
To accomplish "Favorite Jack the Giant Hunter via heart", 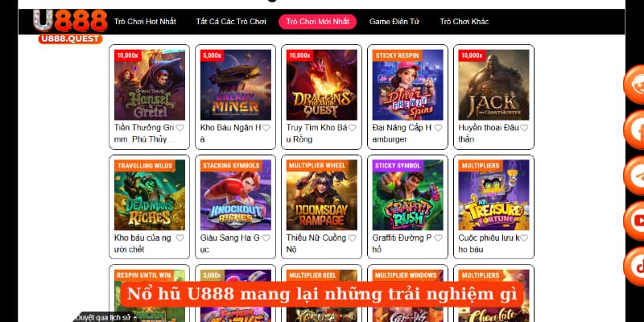I will tap(524, 128).
